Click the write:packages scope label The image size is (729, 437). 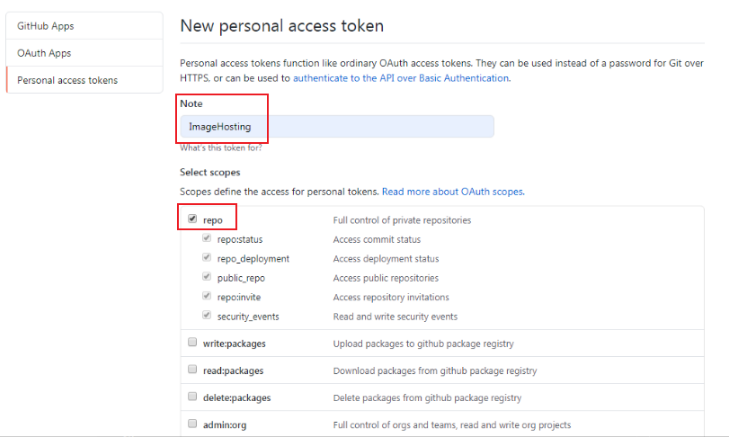pos(233,343)
